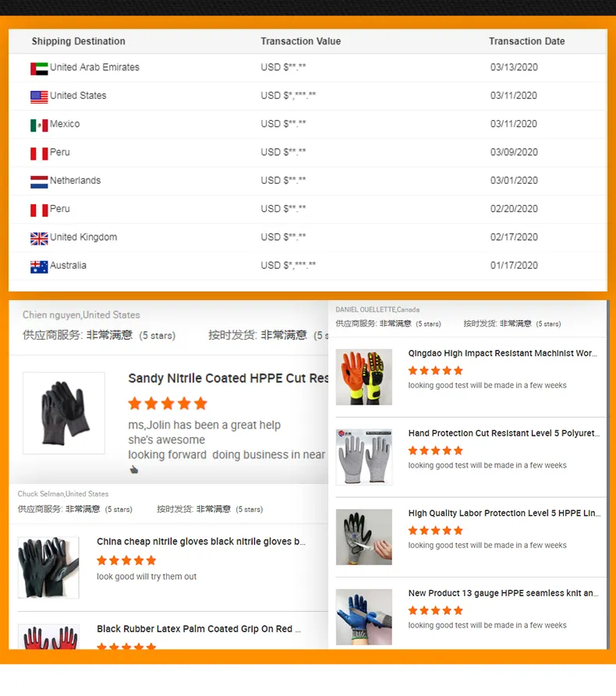The width and height of the screenshot is (616, 696).
Task: Click the Mexico flag icon
Action: [39, 125]
